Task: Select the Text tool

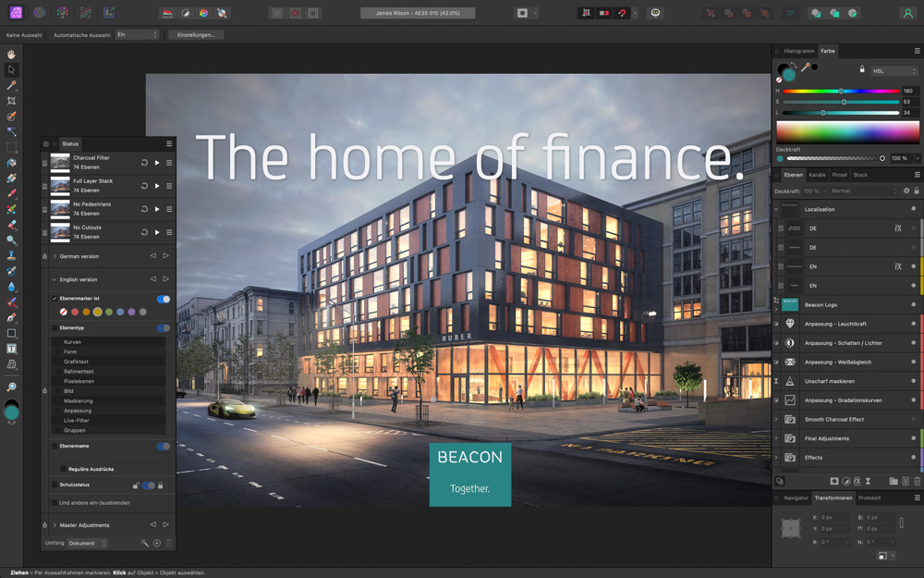Action: point(11,349)
